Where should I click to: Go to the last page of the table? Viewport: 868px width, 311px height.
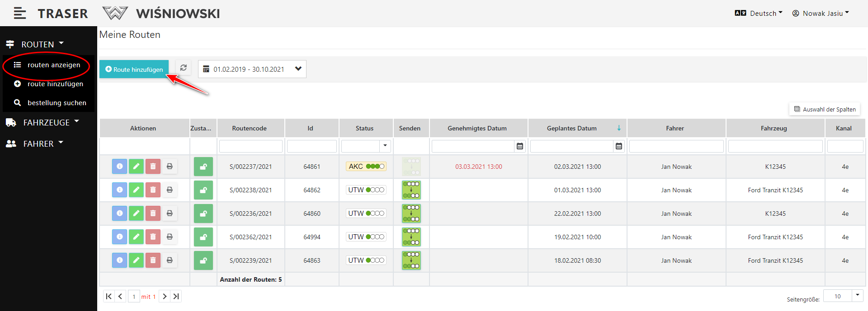pyautogui.click(x=176, y=297)
